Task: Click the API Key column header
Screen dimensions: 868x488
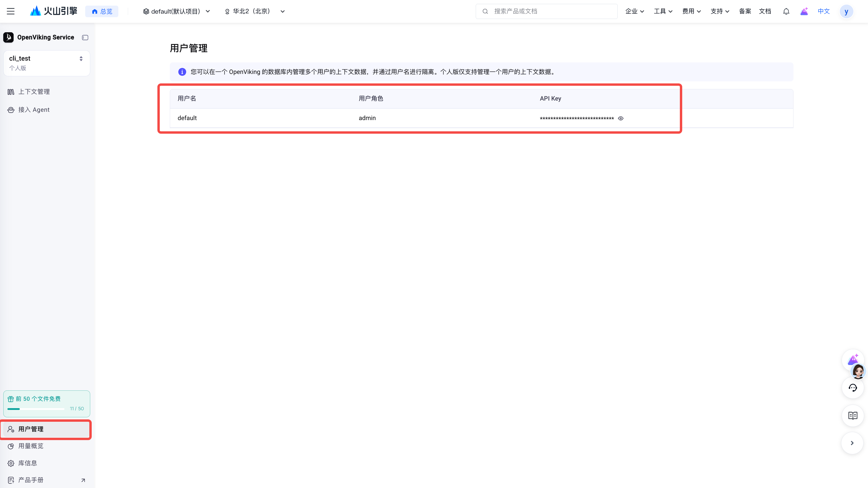Action: 550,98
